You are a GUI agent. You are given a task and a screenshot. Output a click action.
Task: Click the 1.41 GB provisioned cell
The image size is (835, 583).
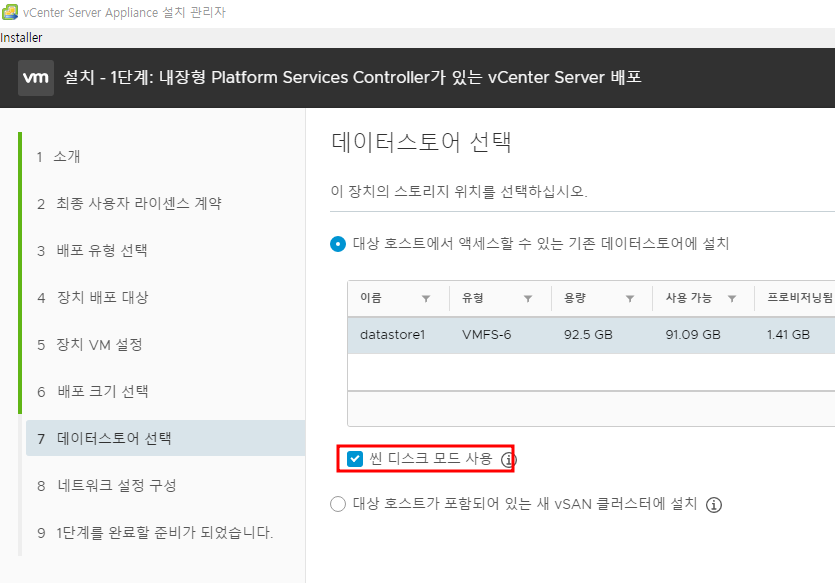pyautogui.click(x=788, y=335)
